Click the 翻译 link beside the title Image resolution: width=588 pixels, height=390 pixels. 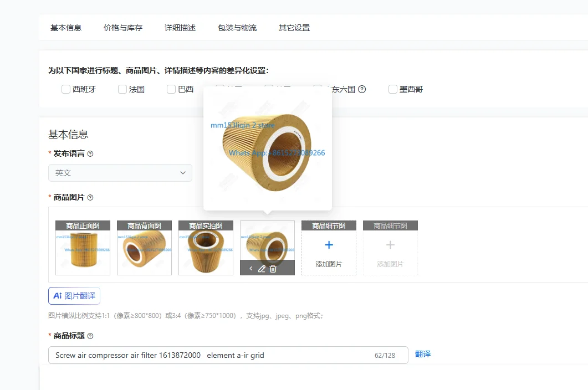423,354
